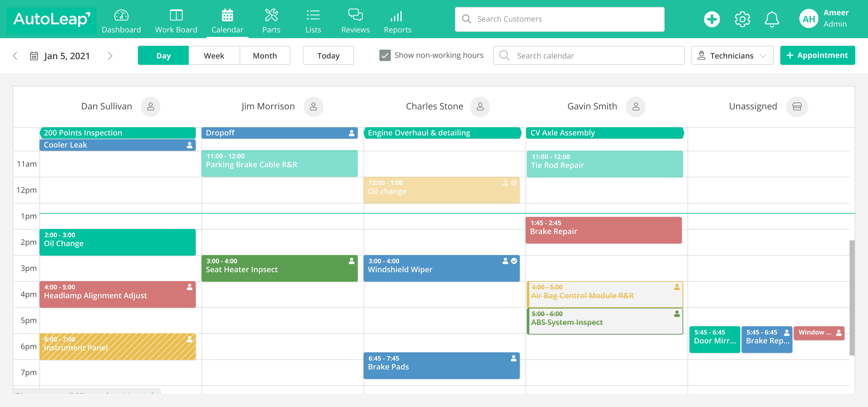This screenshot has height=407, width=868.
Task: Click the + Appointment button
Action: [817, 55]
